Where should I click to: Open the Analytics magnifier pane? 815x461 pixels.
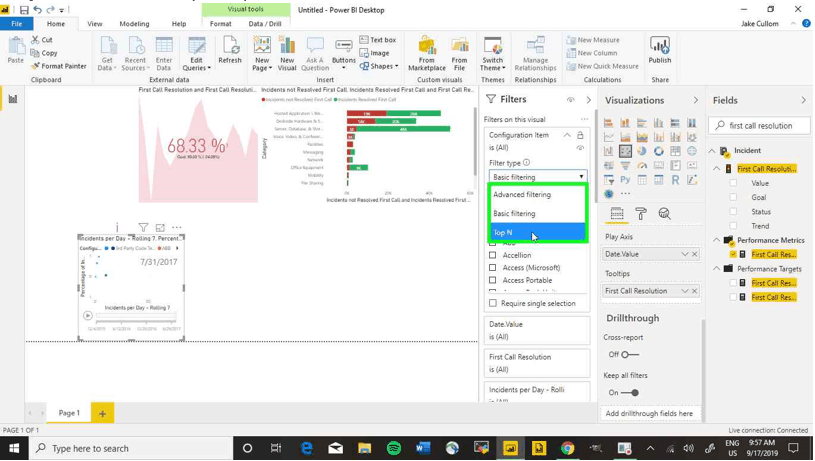[x=664, y=214]
